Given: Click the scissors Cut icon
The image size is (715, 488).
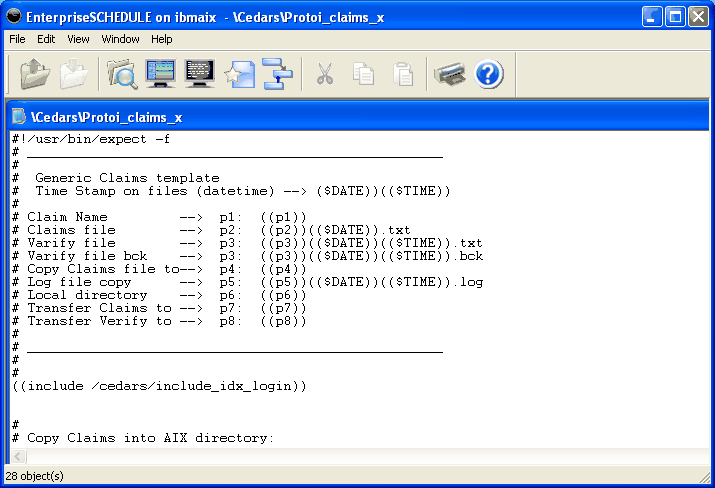Looking at the screenshot, I should click(325, 74).
